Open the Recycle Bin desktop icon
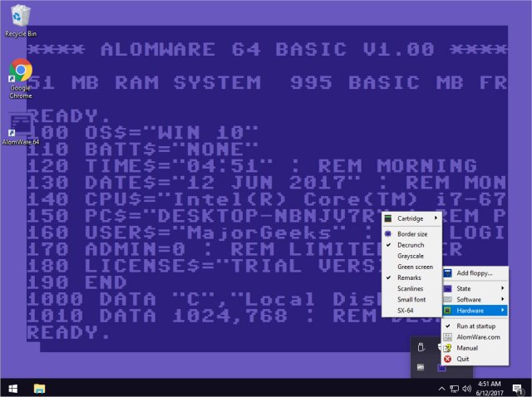Image resolution: width=532 pixels, height=397 pixels. [21, 21]
